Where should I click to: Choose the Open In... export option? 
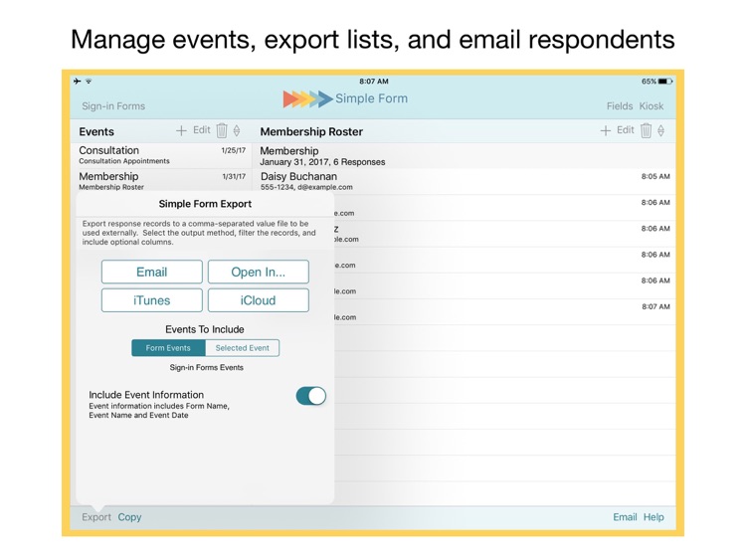click(259, 272)
